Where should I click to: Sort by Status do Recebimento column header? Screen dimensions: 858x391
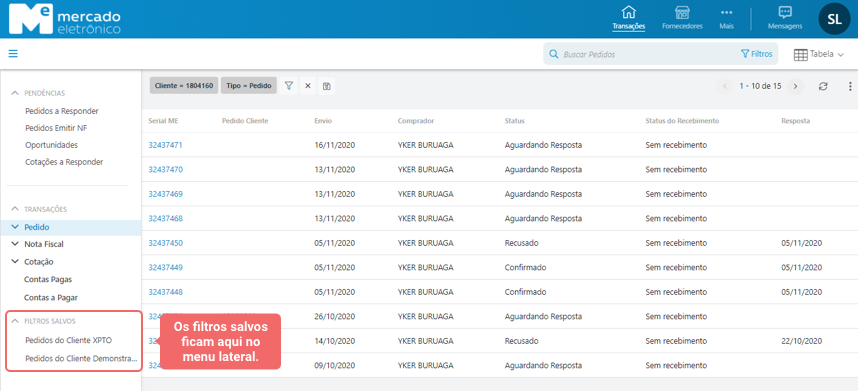click(x=682, y=121)
